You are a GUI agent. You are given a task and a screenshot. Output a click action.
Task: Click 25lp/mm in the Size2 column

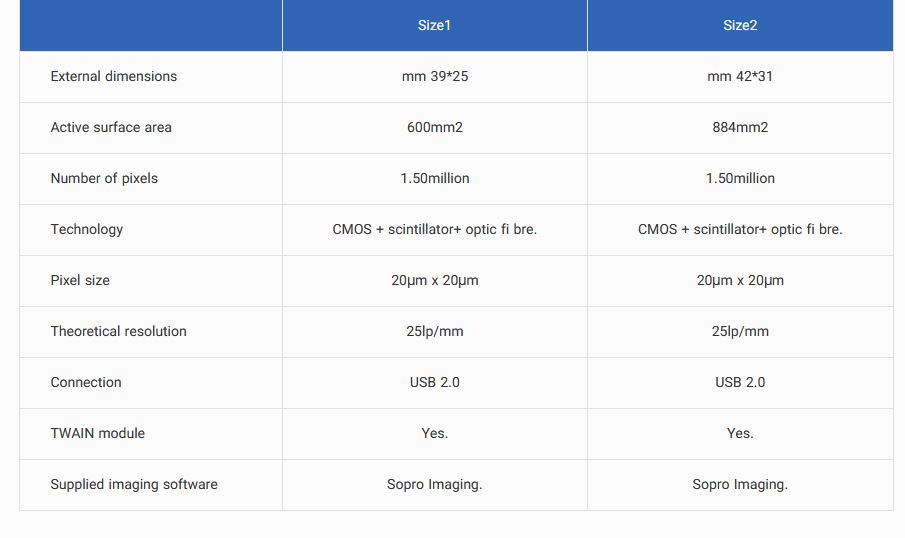(x=740, y=331)
